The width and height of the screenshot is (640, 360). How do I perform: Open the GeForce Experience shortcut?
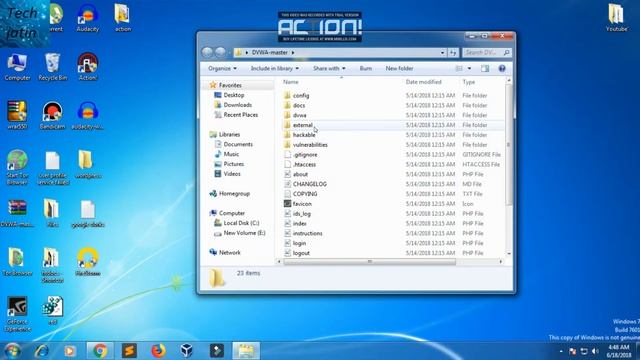[x=17, y=314]
